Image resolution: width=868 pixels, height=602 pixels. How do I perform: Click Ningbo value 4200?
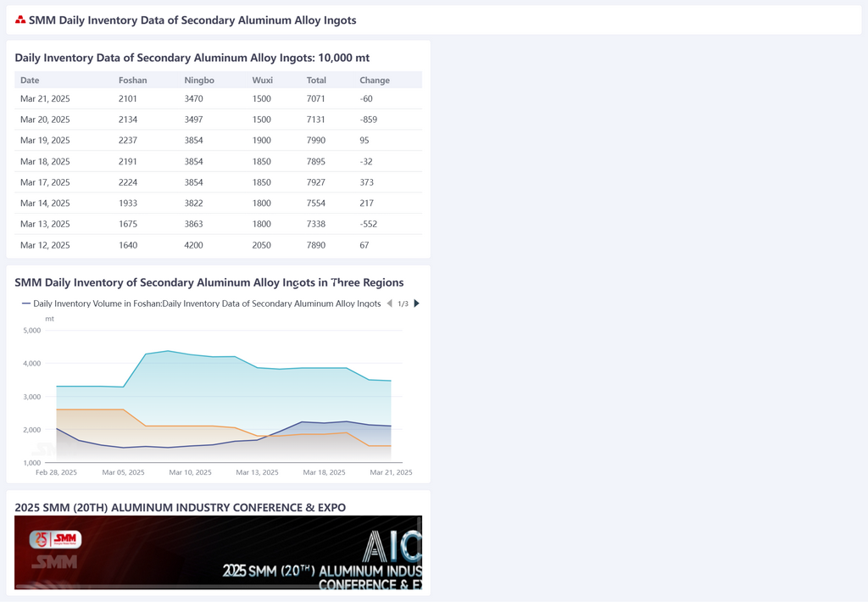tap(194, 245)
